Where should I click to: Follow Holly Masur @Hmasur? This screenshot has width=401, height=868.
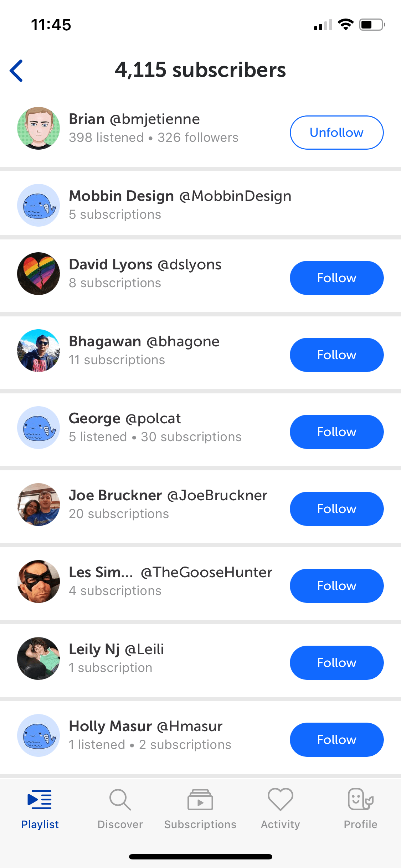tap(337, 740)
